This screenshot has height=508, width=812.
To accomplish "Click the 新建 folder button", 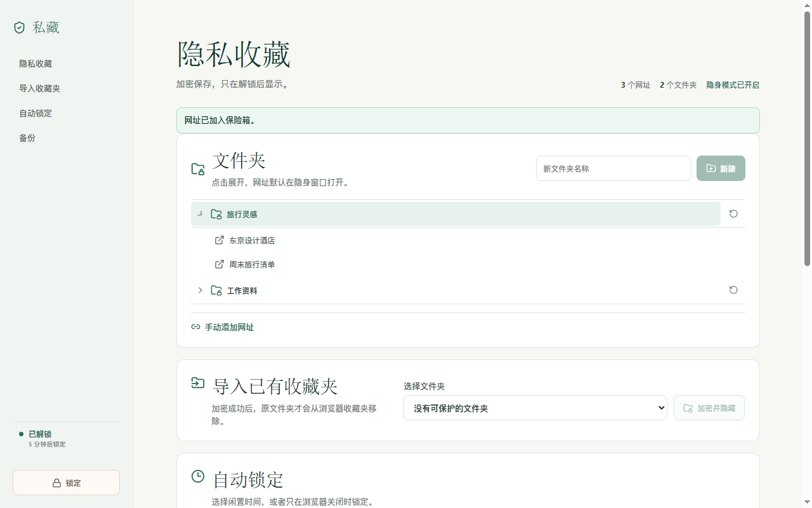I will coord(721,168).
